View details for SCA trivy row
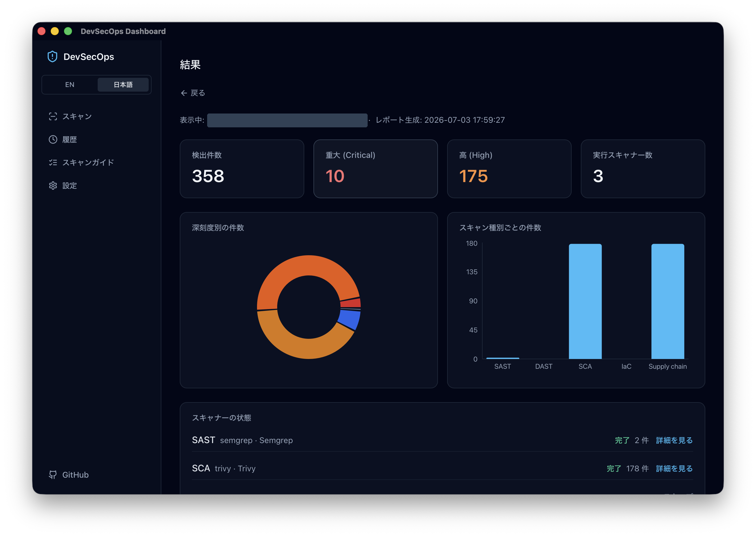Viewport: 756px width, 537px height. click(674, 468)
